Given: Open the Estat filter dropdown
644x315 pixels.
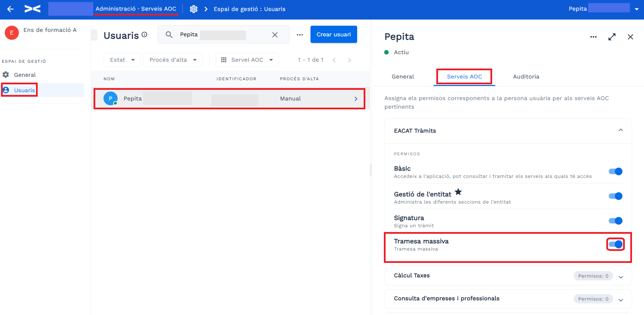Looking at the screenshot, I should (x=122, y=60).
